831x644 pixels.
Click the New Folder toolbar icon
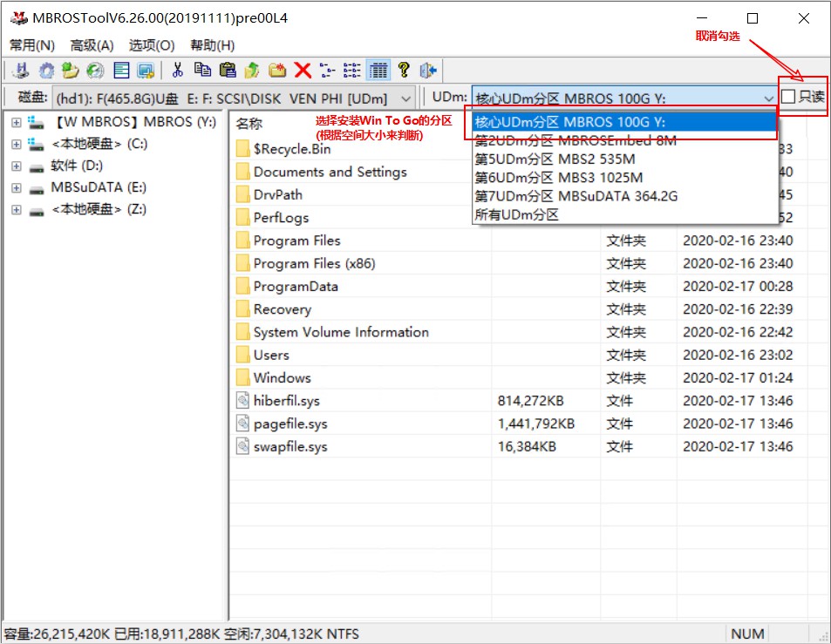click(x=277, y=71)
